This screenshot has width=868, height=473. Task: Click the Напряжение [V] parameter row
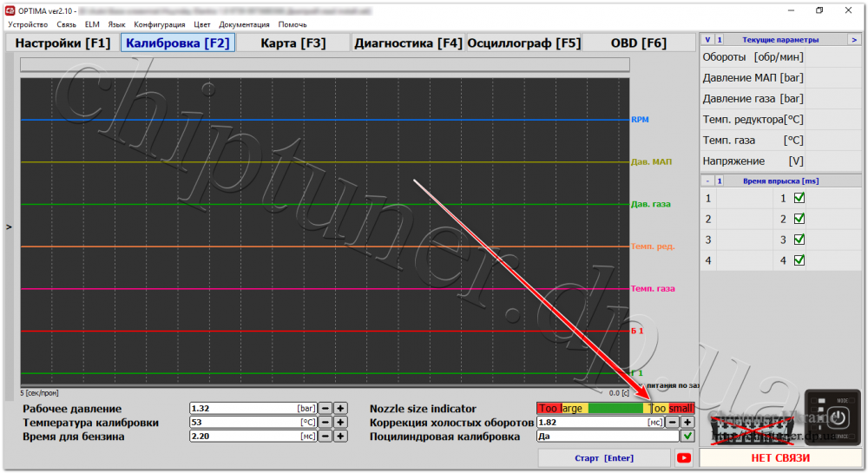tap(780, 161)
